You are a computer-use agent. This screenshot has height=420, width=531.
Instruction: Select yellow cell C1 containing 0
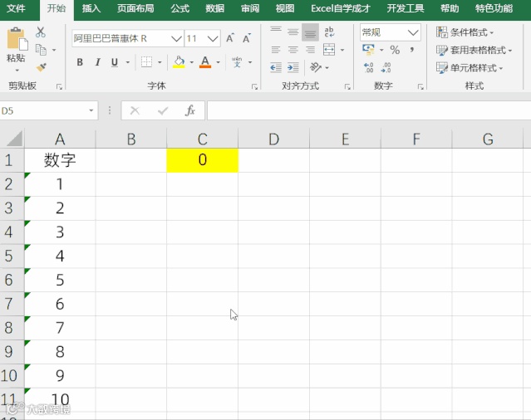203,160
